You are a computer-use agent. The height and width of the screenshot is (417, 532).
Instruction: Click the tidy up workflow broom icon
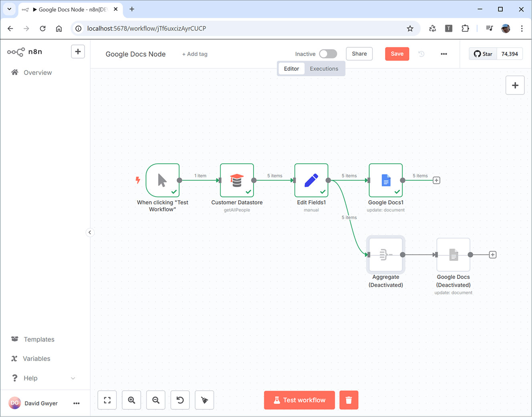(x=204, y=400)
